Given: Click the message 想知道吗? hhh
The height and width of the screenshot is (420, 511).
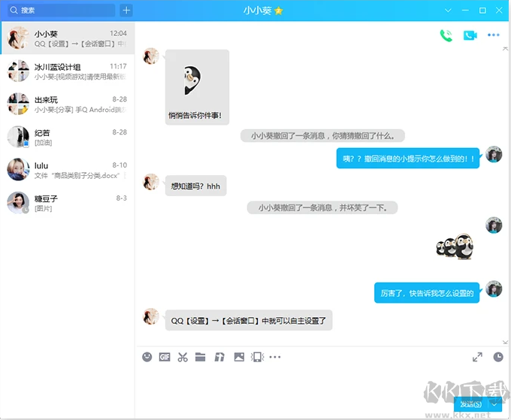Looking at the screenshot, I should [x=195, y=186].
